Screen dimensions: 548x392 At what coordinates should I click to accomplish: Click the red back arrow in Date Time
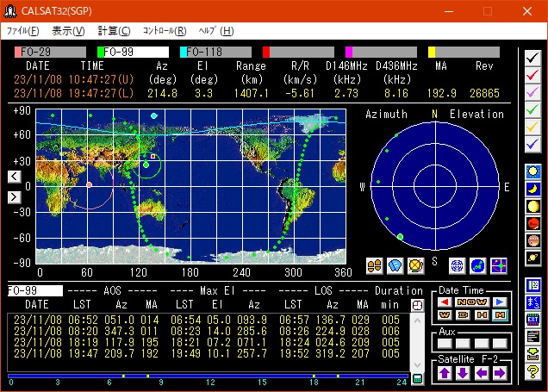[x=445, y=302]
